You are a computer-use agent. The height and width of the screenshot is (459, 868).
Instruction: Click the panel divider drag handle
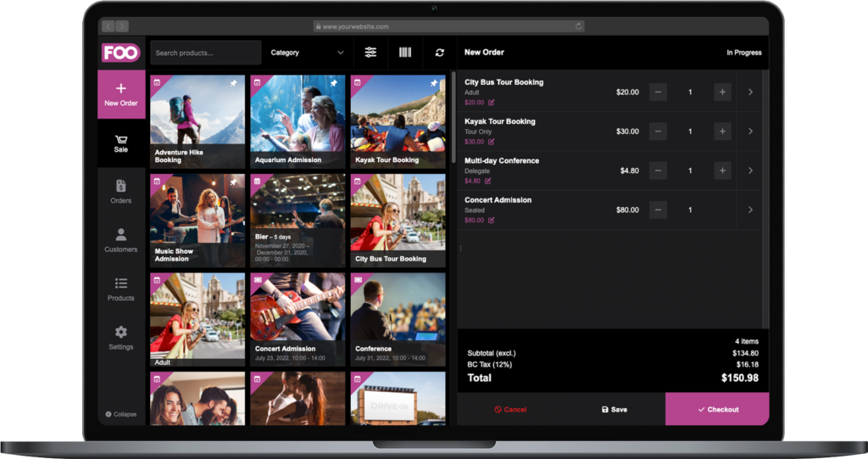[460, 249]
